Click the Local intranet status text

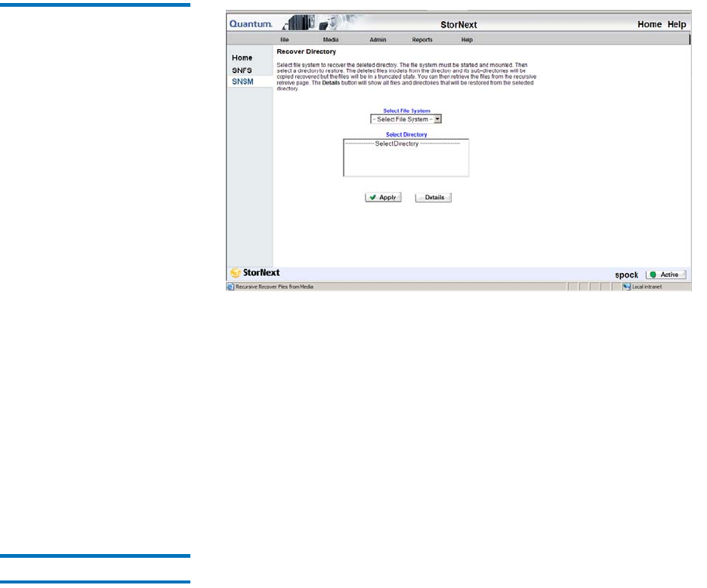pos(647,287)
